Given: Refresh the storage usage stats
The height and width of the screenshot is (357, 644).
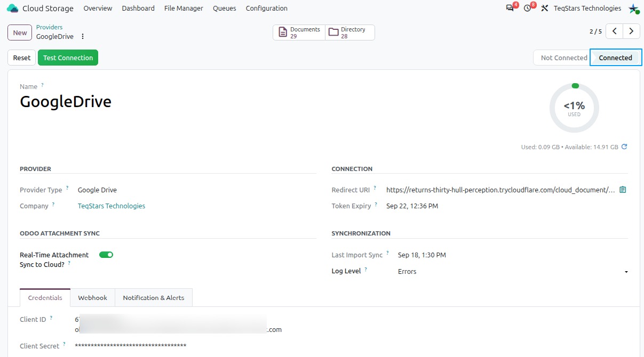Looking at the screenshot, I should click(x=624, y=147).
